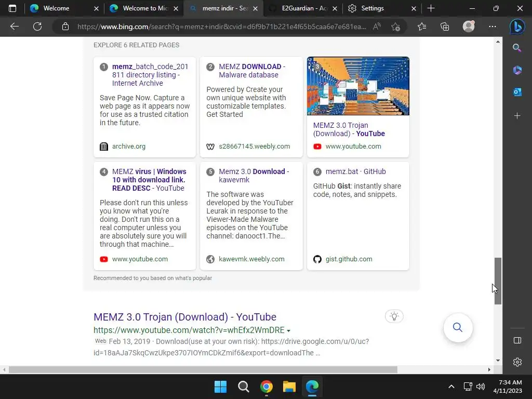Open Memz 3.0 Download kawevmk link
This screenshot has width=532, height=399.
click(x=254, y=176)
